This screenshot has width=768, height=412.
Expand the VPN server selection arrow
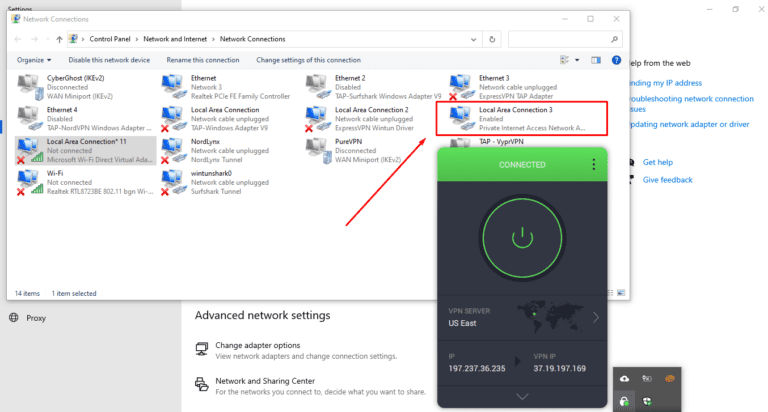[597, 317]
